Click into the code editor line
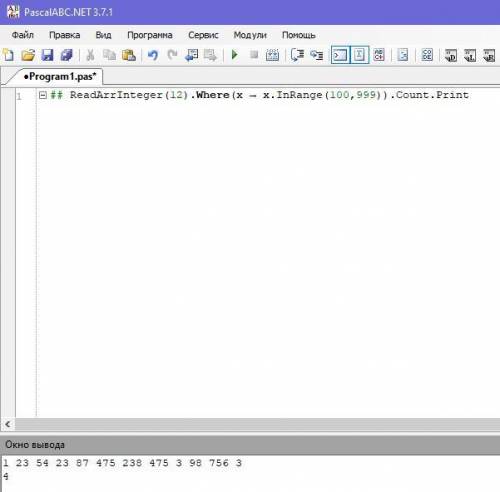500x492 pixels. pos(269,95)
